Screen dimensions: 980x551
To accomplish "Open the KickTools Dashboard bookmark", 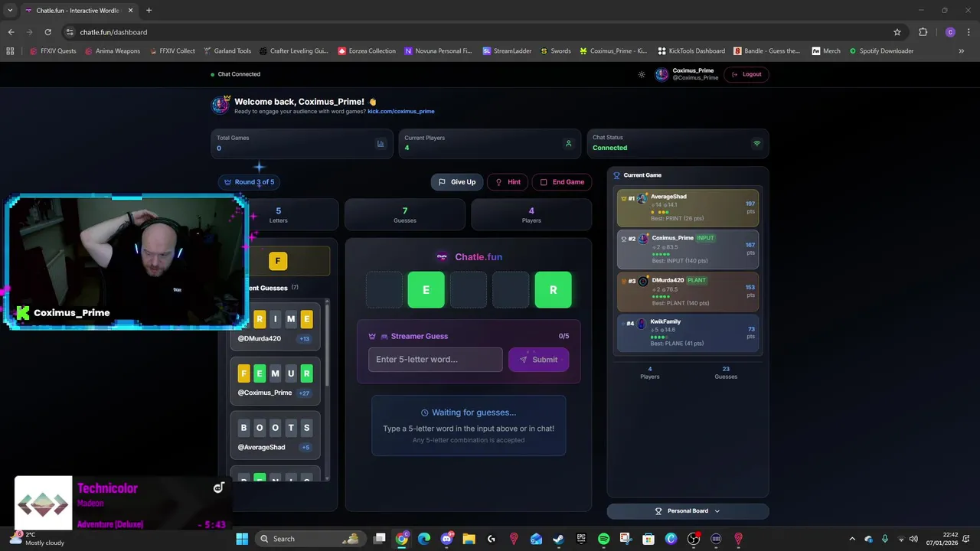I will click(691, 51).
